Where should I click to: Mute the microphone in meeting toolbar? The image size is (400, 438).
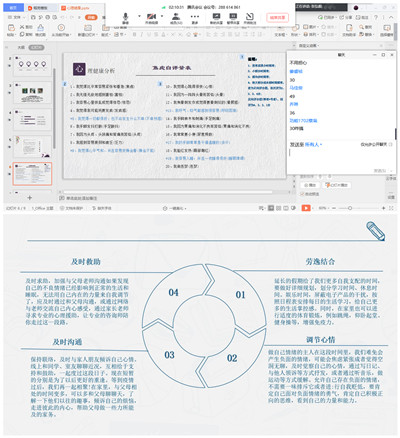point(125,16)
